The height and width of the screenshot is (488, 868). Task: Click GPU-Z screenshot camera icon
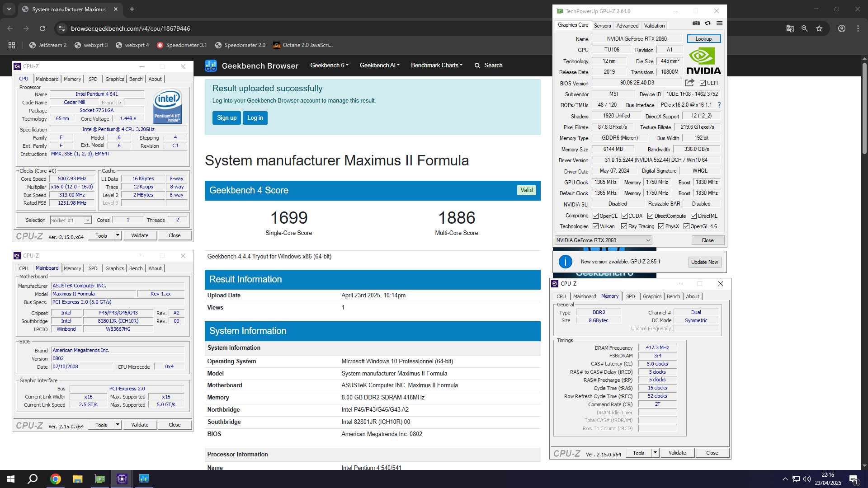click(696, 23)
